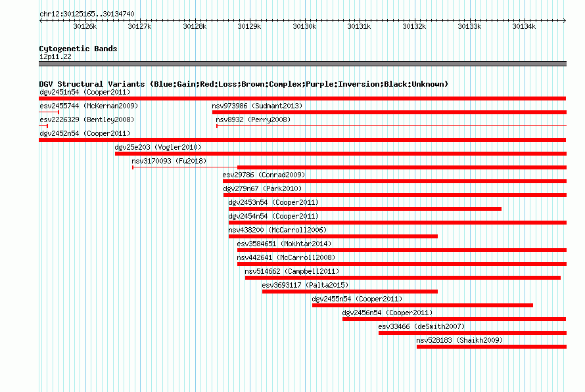Open nsv528183 (Shaikh2009) variant label
Viewport: 585px width, 392px height.
click(459, 340)
